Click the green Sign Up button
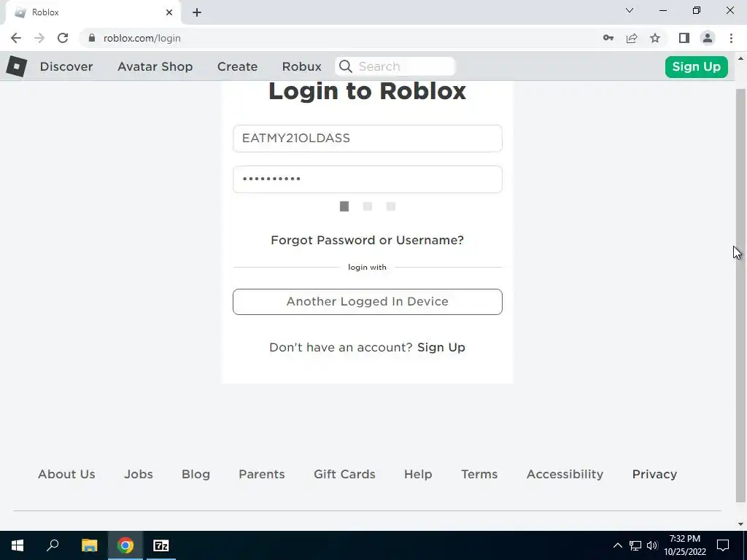 coord(696,66)
